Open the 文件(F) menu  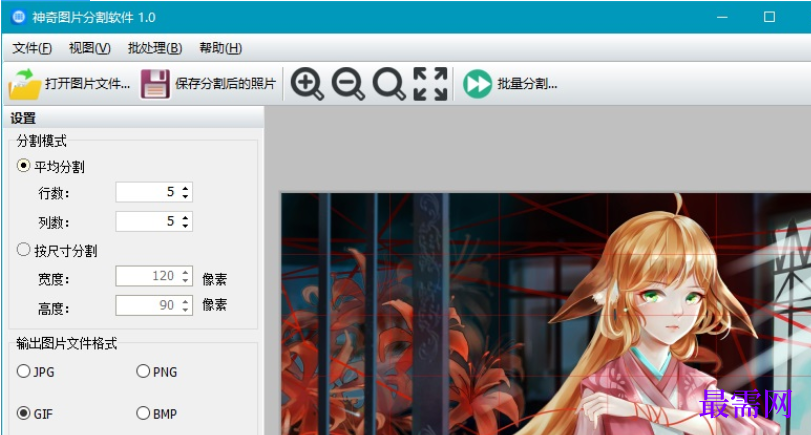tap(32, 48)
